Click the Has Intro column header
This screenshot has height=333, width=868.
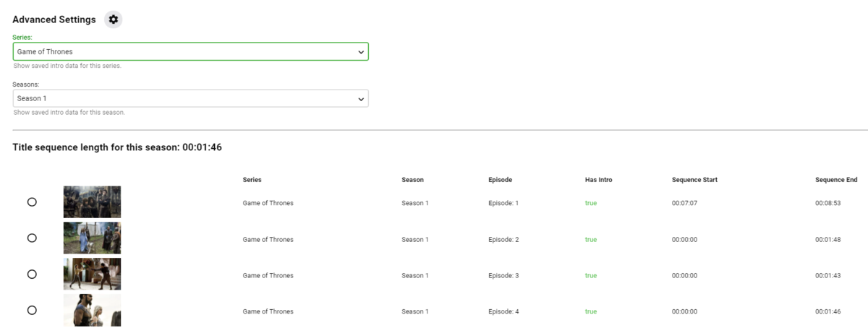tap(598, 180)
